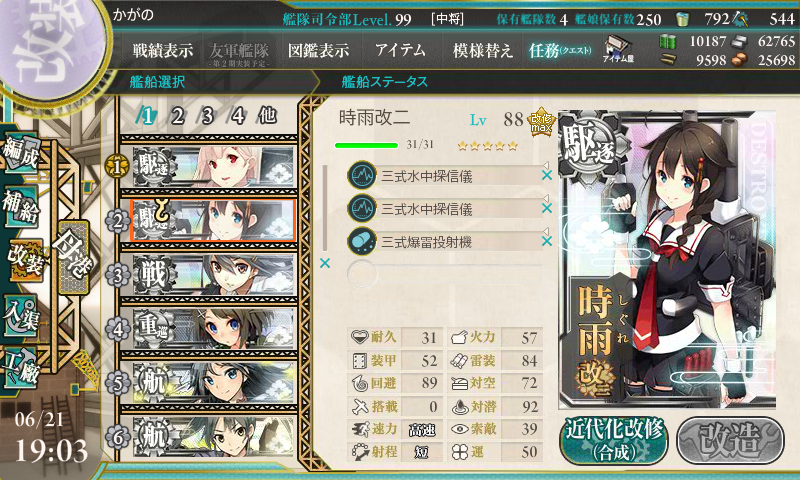Switch to the 他 other ships tab
The height and width of the screenshot is (480, 800).
point(267,116)
